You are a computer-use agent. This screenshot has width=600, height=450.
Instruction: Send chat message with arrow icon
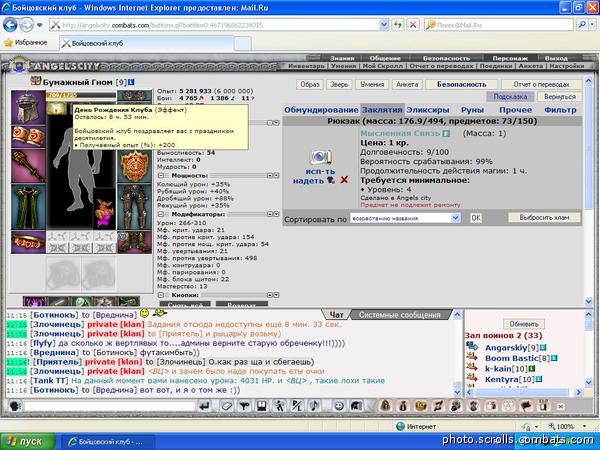pyautogui.click(x=205, y=406)
